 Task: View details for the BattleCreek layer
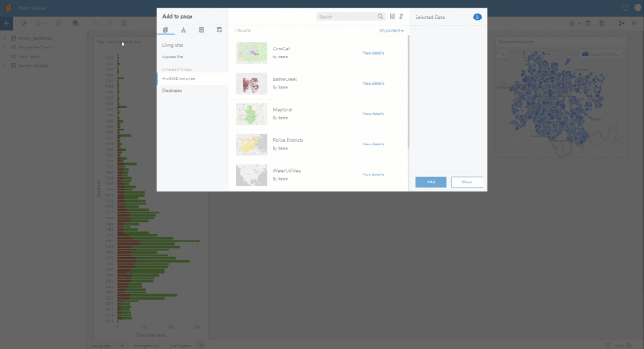pyautogui.click(x=373, y=83)
